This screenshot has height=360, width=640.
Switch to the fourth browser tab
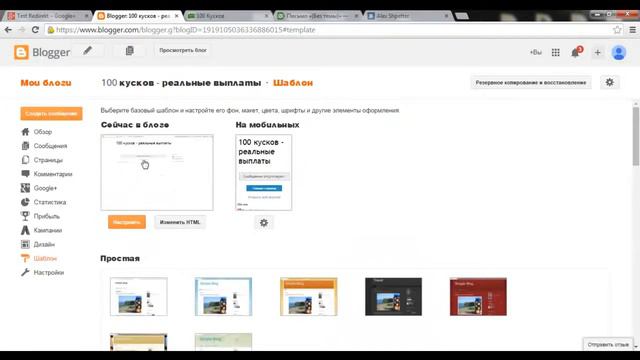point(318,16)
